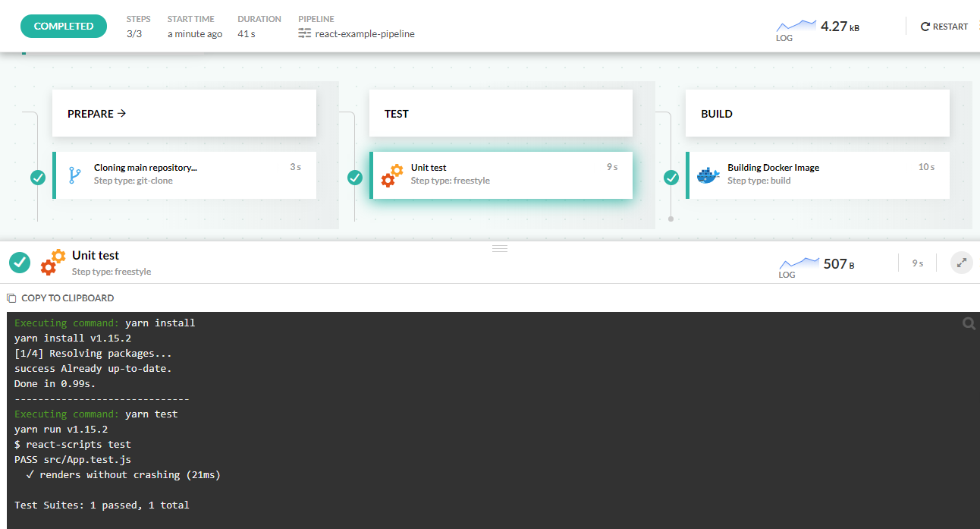Click the '$ react-scripts test' log line
The image size is (980, 529).
pyautogui.click(x=73, y=444)
